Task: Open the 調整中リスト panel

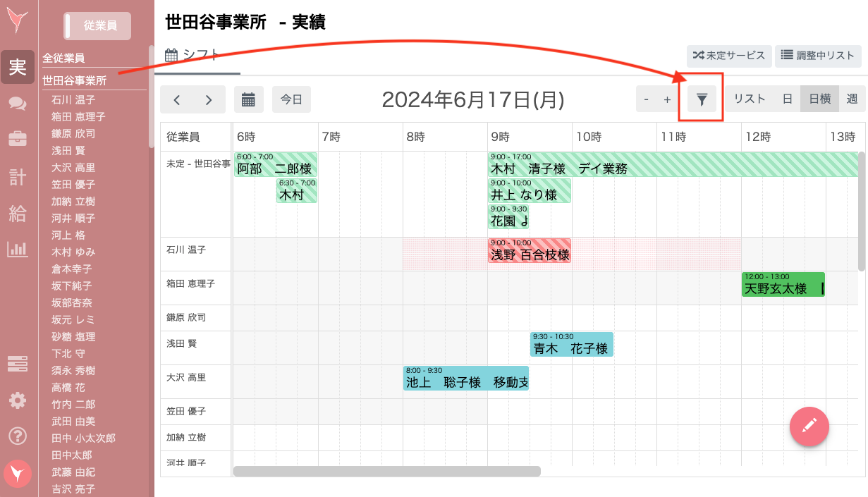Action: (x=818, y=56)
